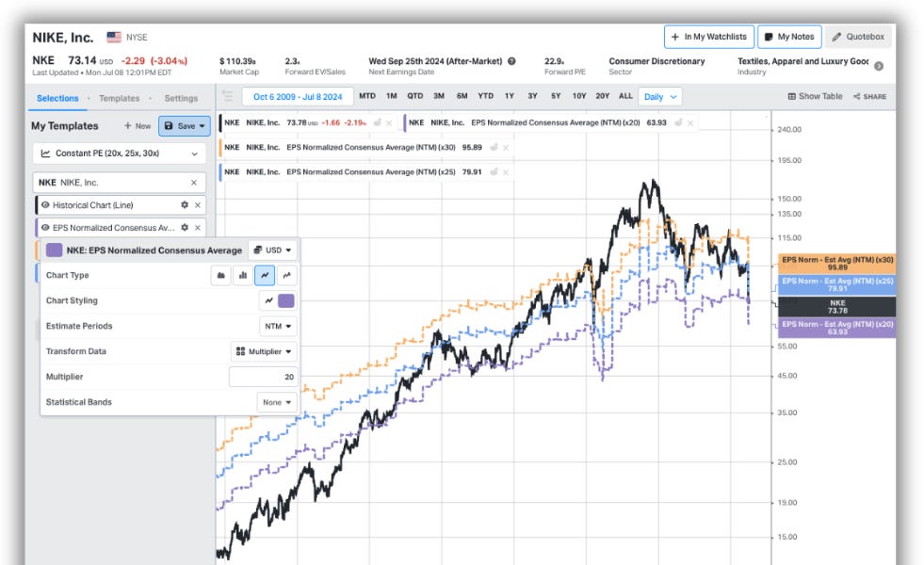Create a New template
The height and width of the screenshot is (565, 924).
coord(138,126)
